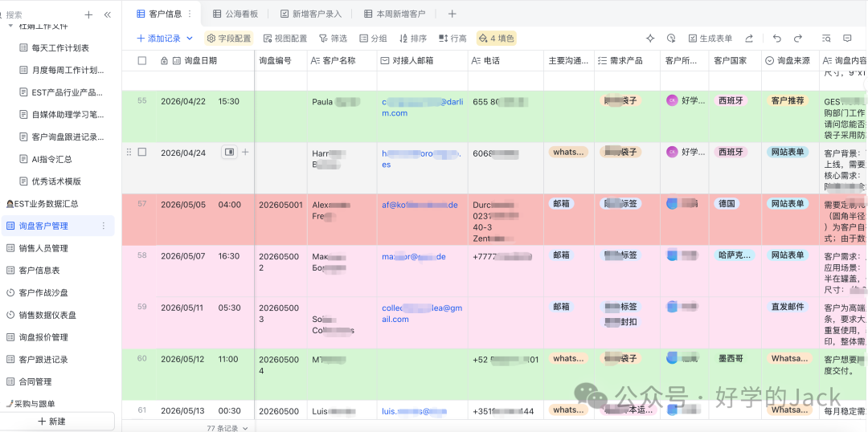Open more options for 询盘客户管理 sidebar item
This screenshot has height=432, width=868.
click(103, 226)
